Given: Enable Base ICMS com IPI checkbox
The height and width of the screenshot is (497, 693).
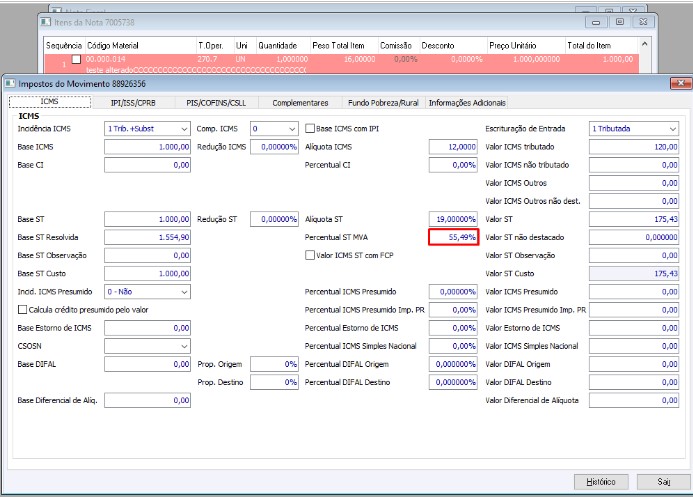Looking at the screenshot, I should [x=310, y=129].
